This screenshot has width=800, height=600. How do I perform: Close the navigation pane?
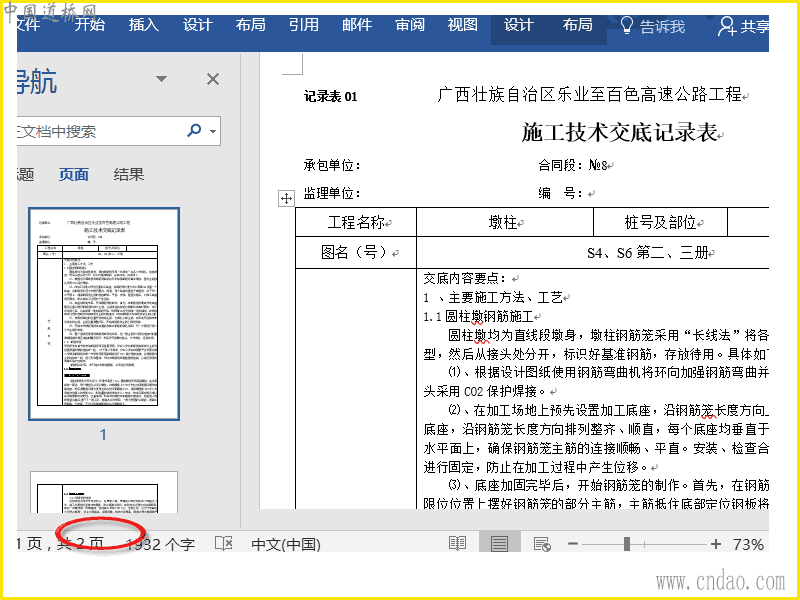[213, 79]
